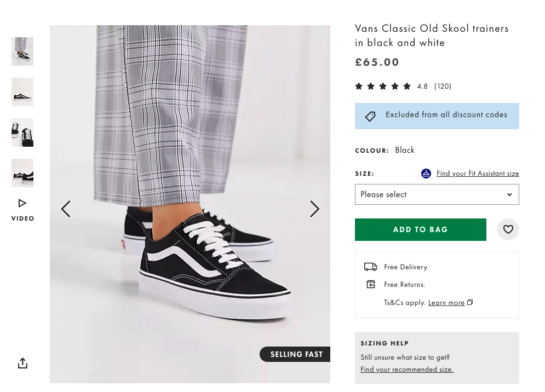Click the free delivery truck icon
Image resolution: width=545 pixels, height=392 pixels.
tap(371, 267)
